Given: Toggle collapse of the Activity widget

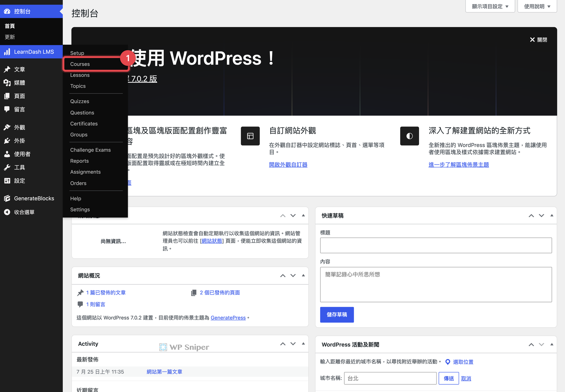Looking at the screenshot, I should coord(303,344).
